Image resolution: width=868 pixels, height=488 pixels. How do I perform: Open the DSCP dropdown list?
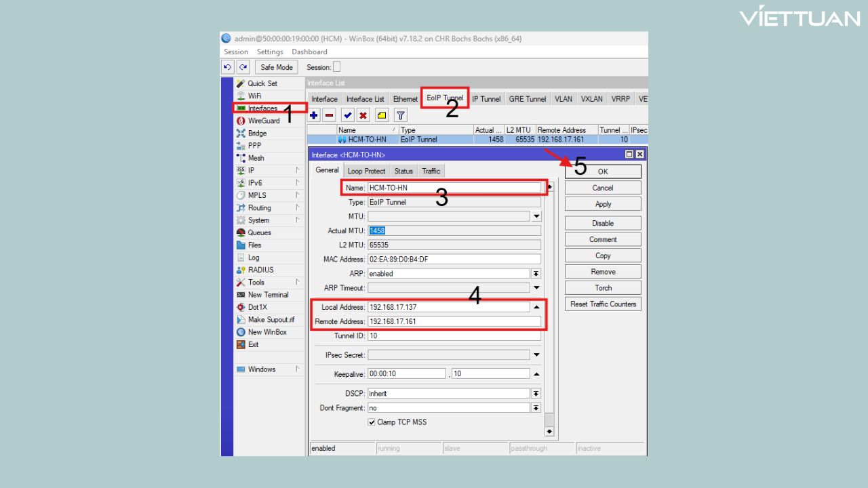click(x=536, y=394)
